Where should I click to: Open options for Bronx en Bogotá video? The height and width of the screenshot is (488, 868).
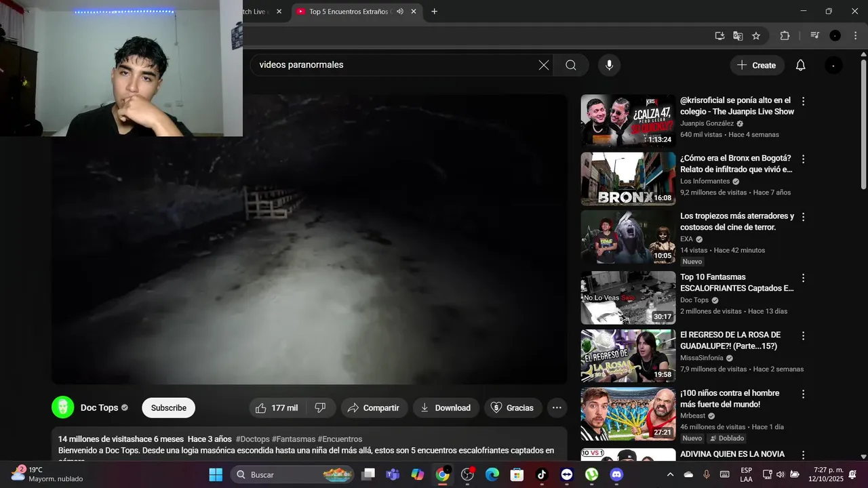click(x=804, y=159)
